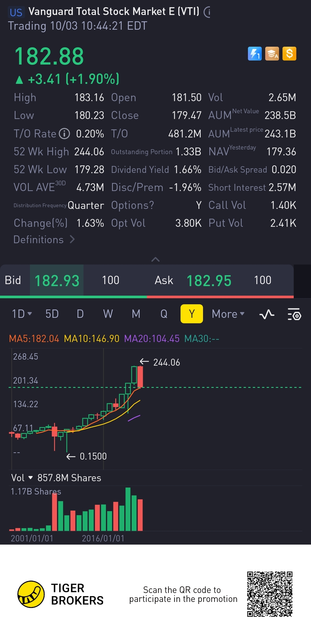Tap the Distribution Frequency Quarter value

(x=86, y=205)
